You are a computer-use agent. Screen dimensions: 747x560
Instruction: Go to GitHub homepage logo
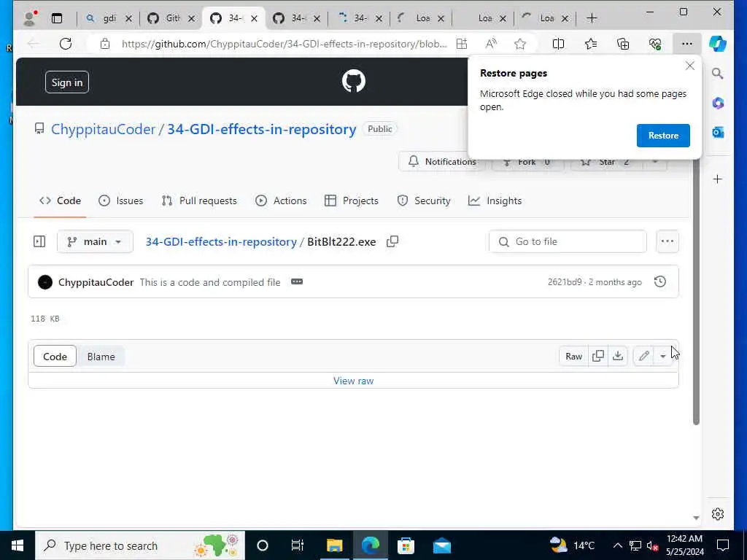pos(354,81)
